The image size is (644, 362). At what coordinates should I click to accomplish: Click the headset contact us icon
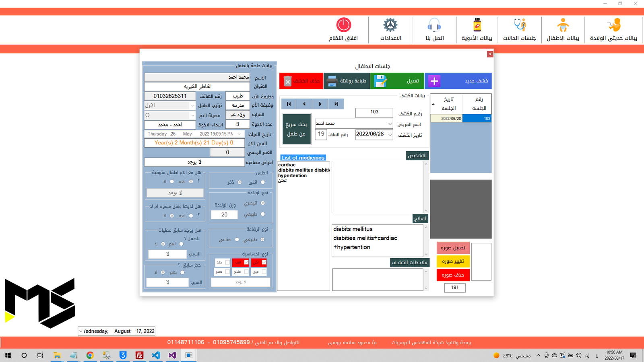tap(434, 25)
